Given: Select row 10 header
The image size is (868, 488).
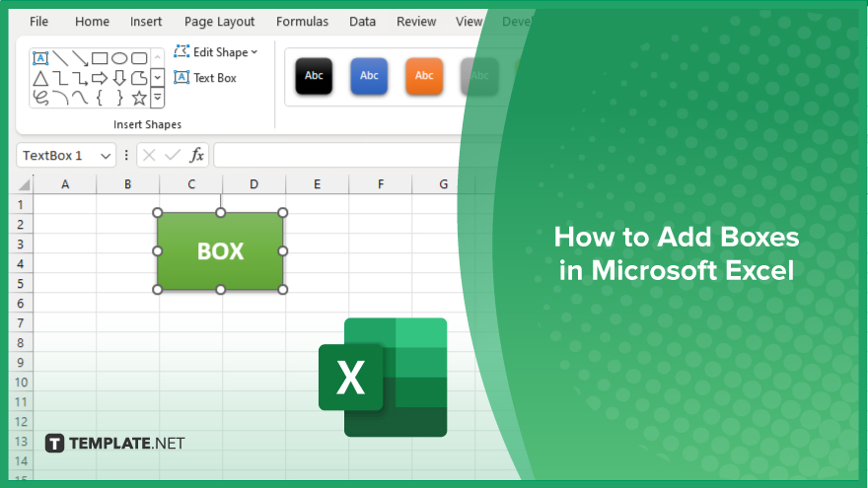Looking at the screenshot, I should [21, 383].
